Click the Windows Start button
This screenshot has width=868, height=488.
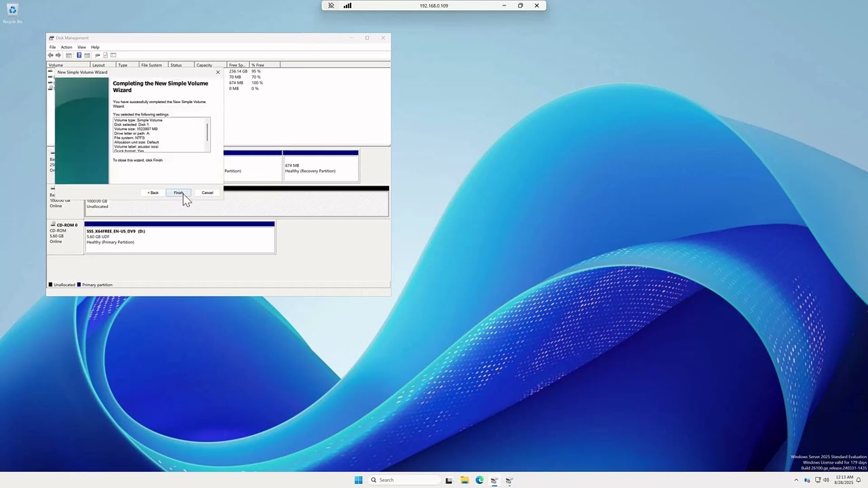(358, 480)
